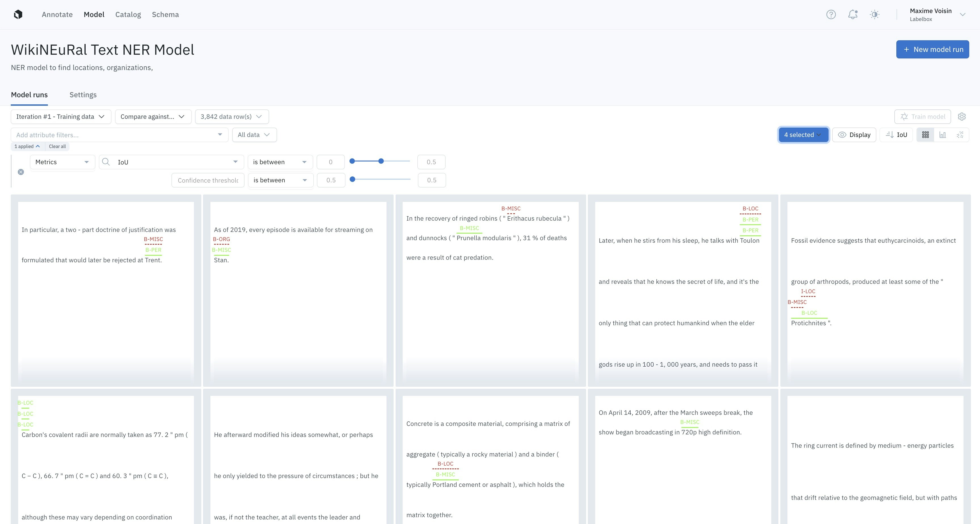This screenshot has height=524, width=980.
Task: Open the 'rejected at Trent' data row card
Action: tap(106, 291)
